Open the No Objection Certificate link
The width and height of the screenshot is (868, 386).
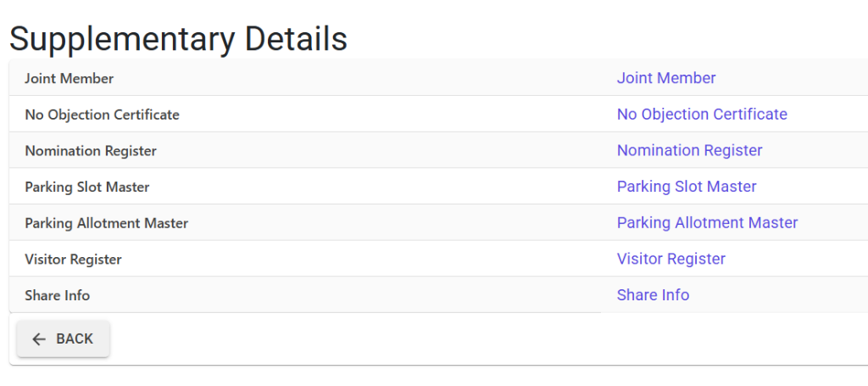(702, 114)
